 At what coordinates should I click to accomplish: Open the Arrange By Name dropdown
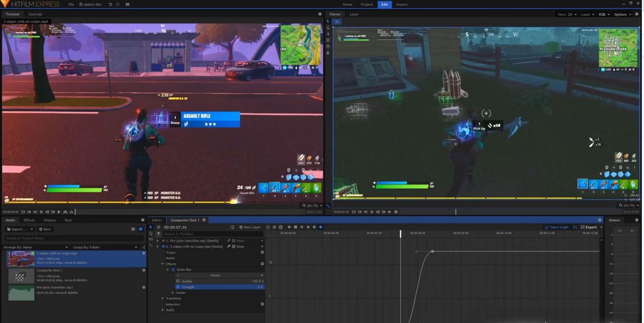coord(35,247)
